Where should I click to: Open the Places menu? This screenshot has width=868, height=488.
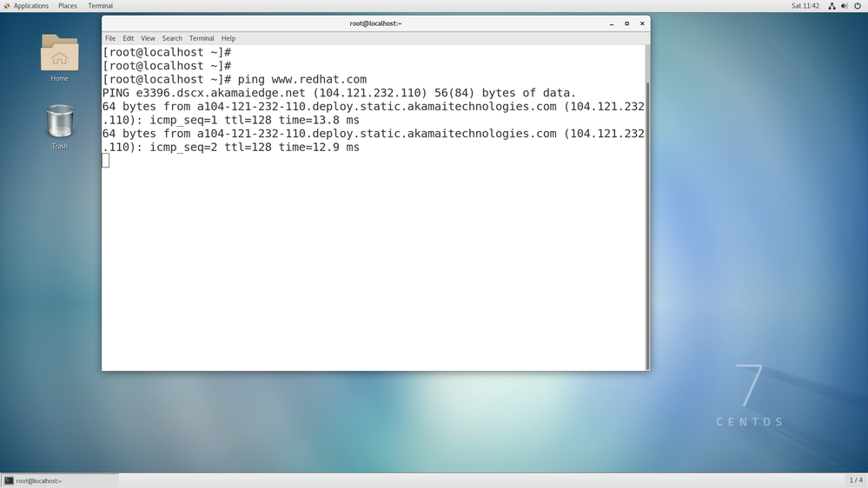pyautogui.click(x=67, y=6)
